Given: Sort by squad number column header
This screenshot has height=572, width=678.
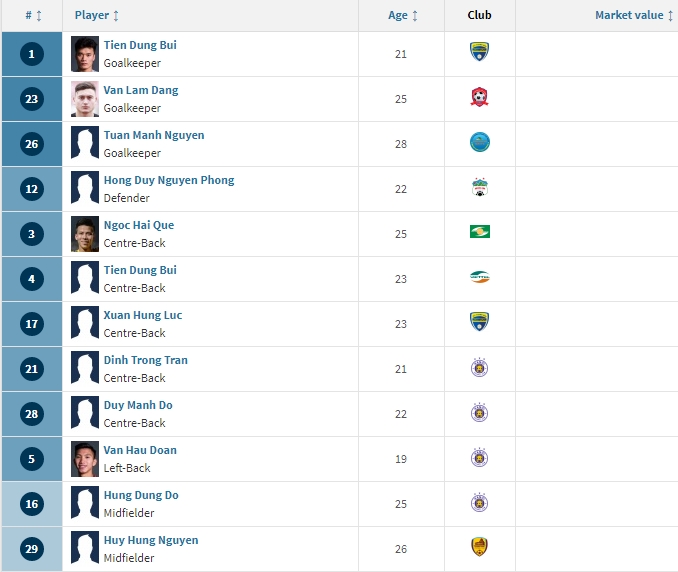Looking at the screenshot, I should [x=33, y=16].
